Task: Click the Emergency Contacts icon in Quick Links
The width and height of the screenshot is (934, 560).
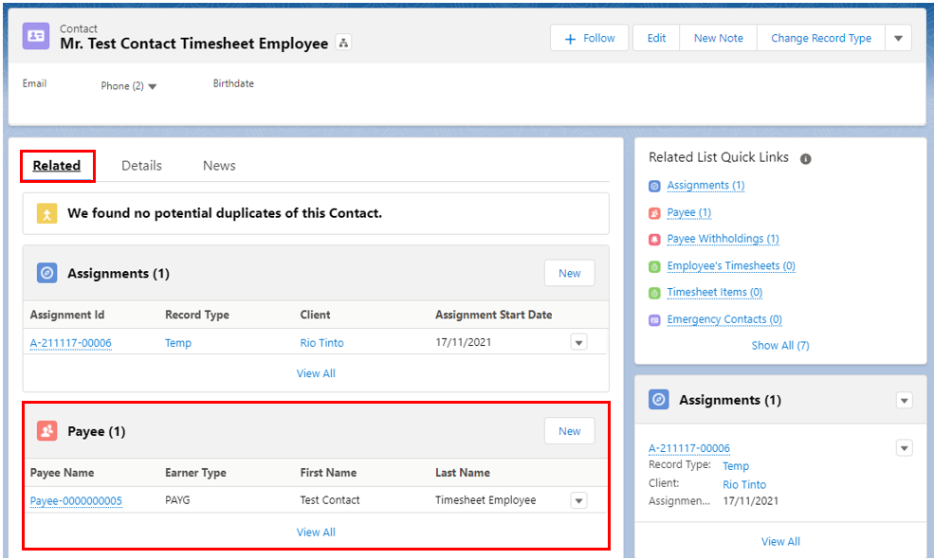Action: coord(654,320)
